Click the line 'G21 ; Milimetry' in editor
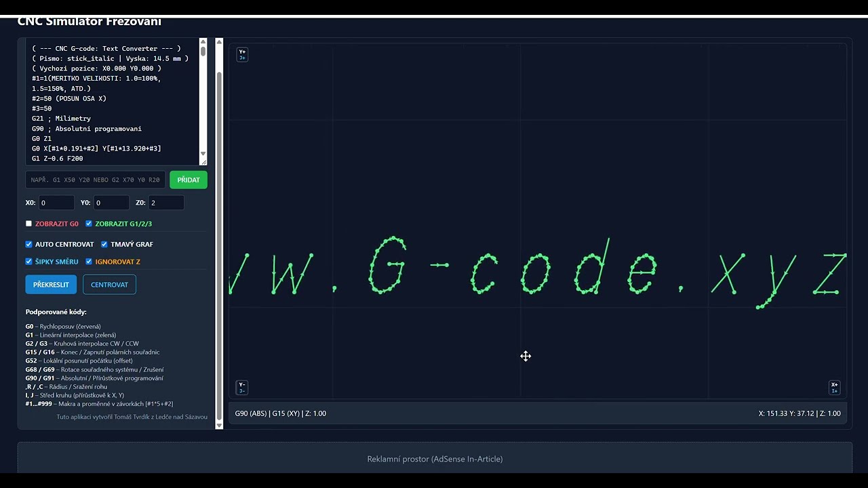This screenshot has height=488, width=868. [x=61, y=119]
